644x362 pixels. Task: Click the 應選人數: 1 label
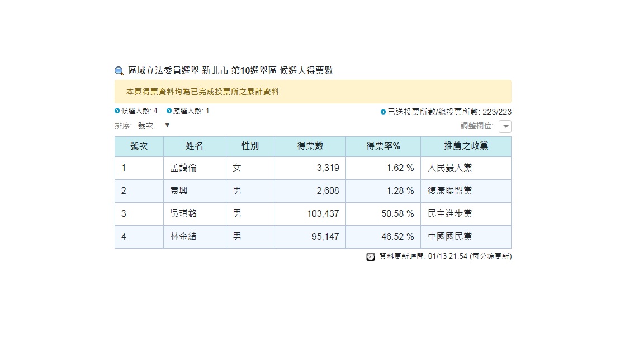[x=191, y=111]
